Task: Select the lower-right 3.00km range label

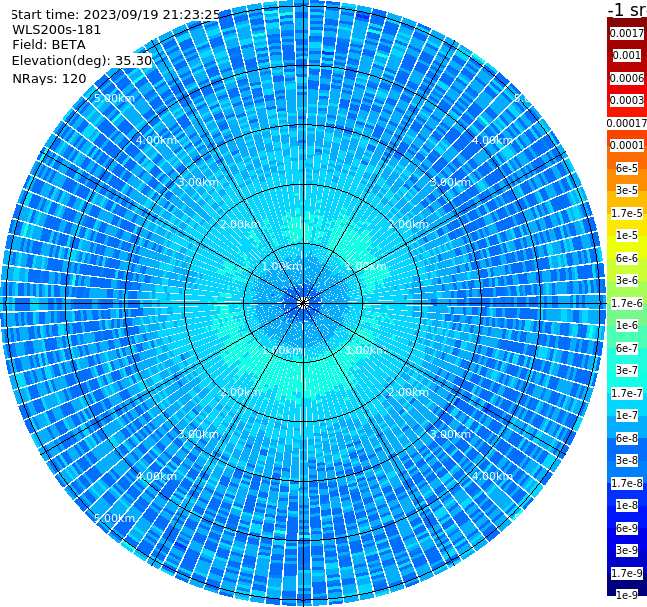Action: pos(451,434)
